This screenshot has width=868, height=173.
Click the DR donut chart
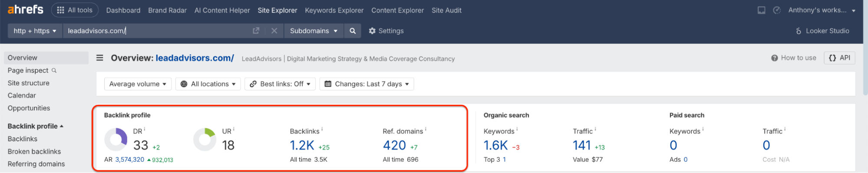[116, 139]
